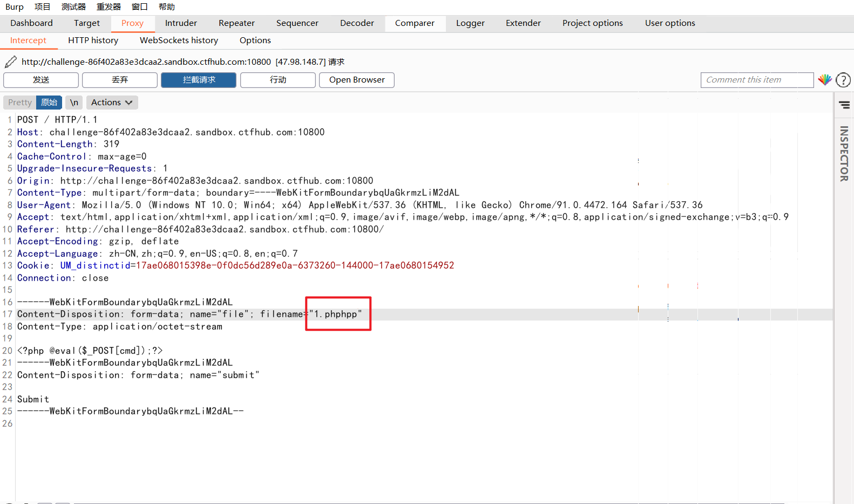The width and height of the screenshot is (854, 504).
Task: Switch to the Target tab
Action: [x=87, y=23]
